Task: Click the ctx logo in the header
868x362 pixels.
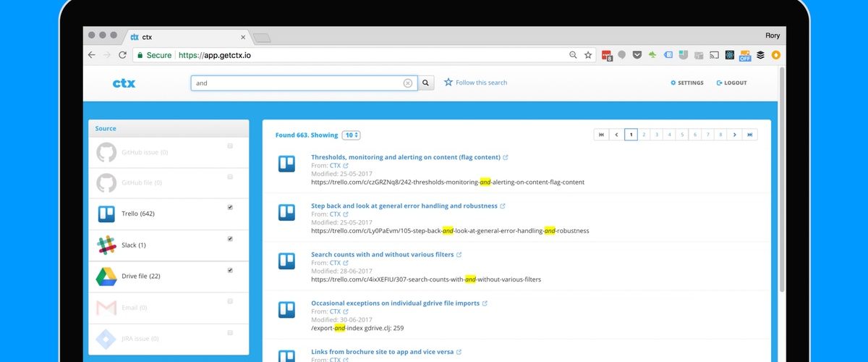Action: (x=124, y=83)
